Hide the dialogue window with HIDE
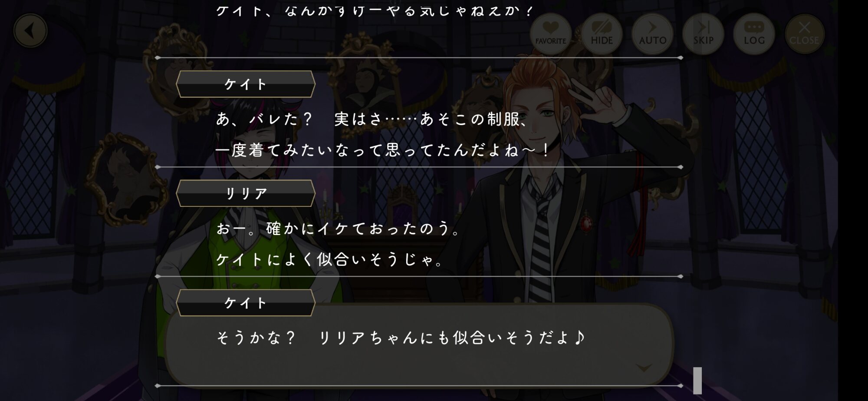 pos(602,34)
